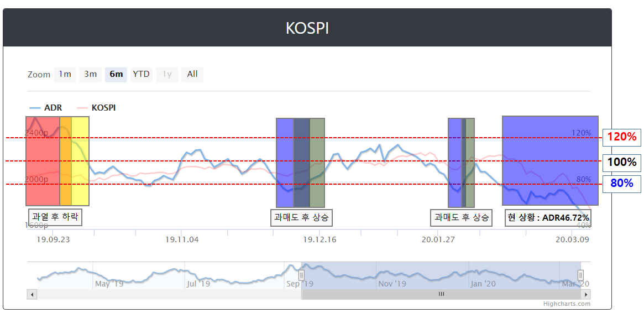Click the blue 80% threshold label

pyautogui.click(x=622, y=183)
